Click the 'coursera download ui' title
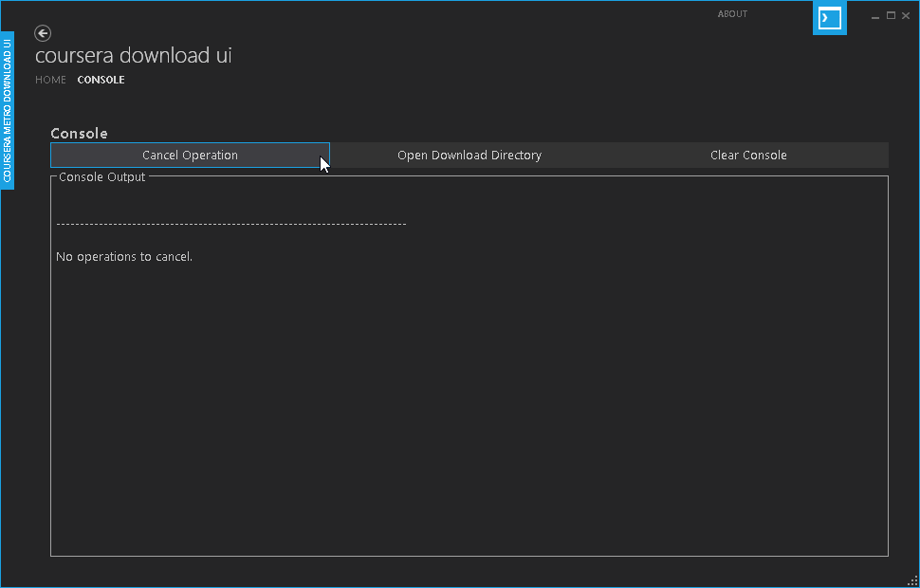This screenshot has height=588, width=920. coord(134,55)
